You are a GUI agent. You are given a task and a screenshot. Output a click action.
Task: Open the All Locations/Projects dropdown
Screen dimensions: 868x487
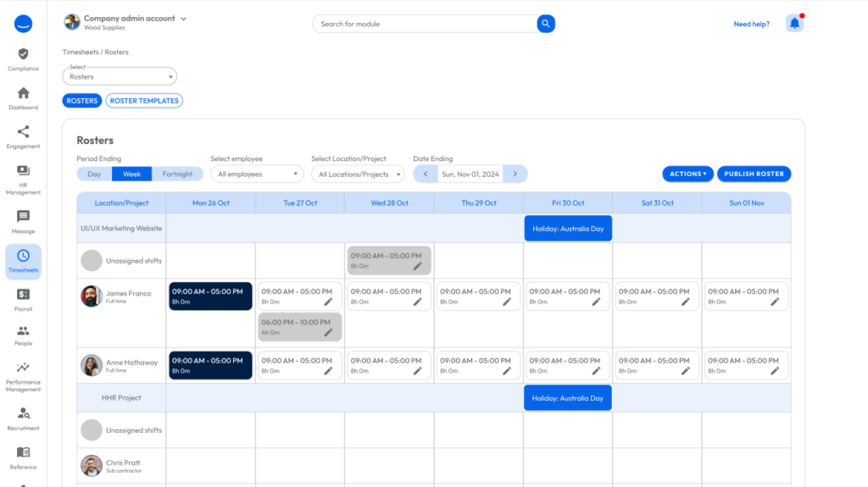point(357,174)
